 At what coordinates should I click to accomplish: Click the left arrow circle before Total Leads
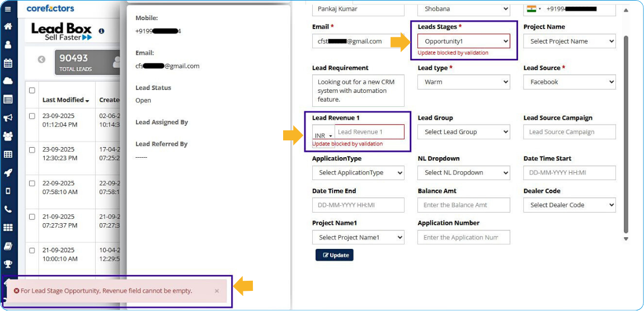tap(41, 59)
